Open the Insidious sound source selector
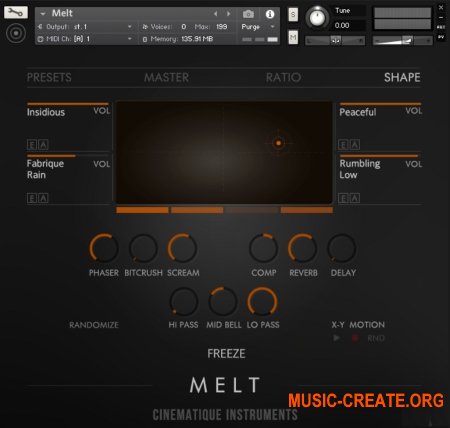450x428 pixels. [46, 112]
